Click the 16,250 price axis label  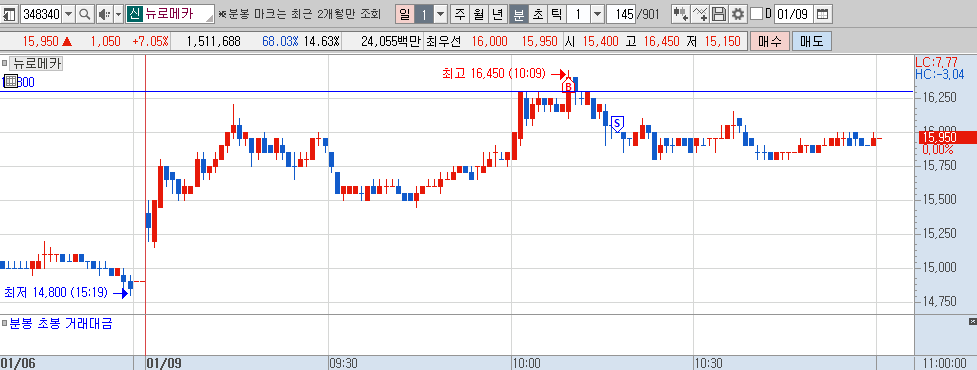click(x=940, y=98)
